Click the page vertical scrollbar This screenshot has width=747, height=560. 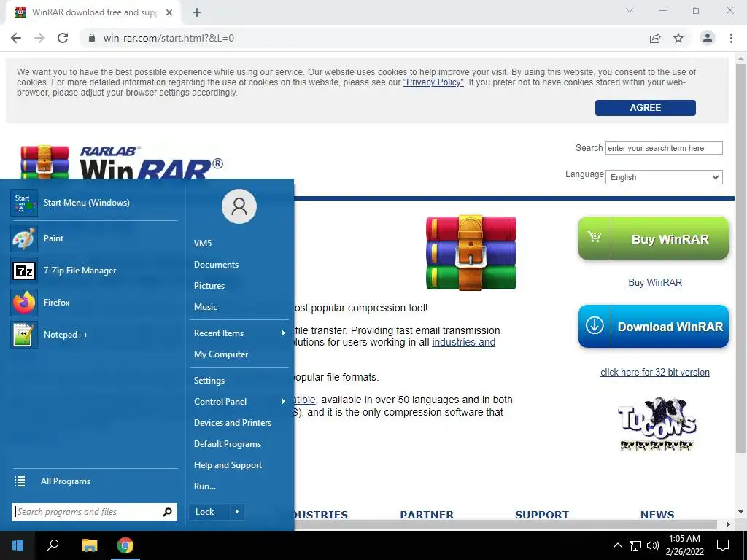(x=740, y=257)
